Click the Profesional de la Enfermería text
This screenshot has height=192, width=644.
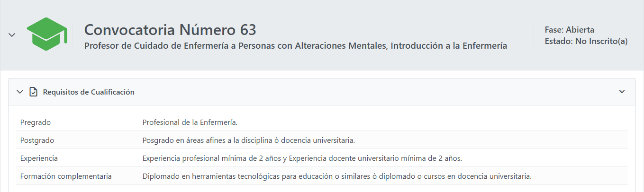coord(190,122)
